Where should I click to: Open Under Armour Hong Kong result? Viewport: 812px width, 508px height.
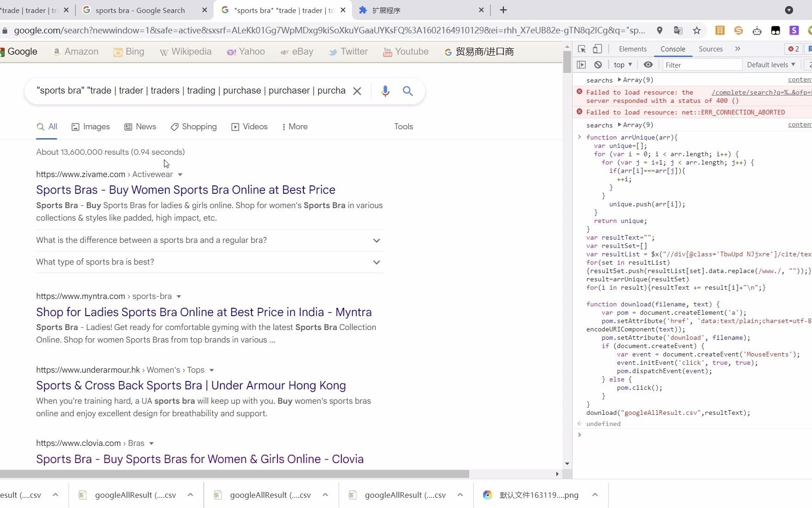191,385
